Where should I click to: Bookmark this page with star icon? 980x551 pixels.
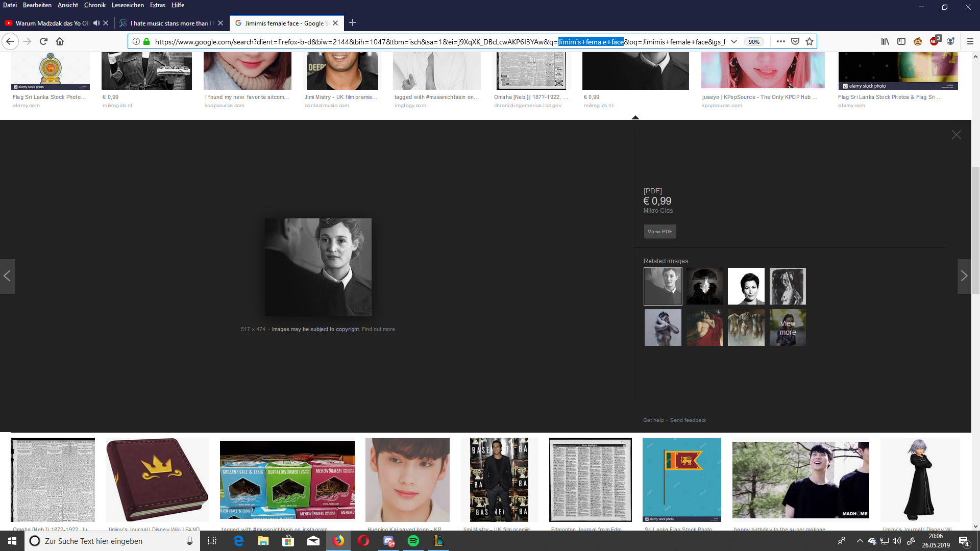click(x=810, y=41)
